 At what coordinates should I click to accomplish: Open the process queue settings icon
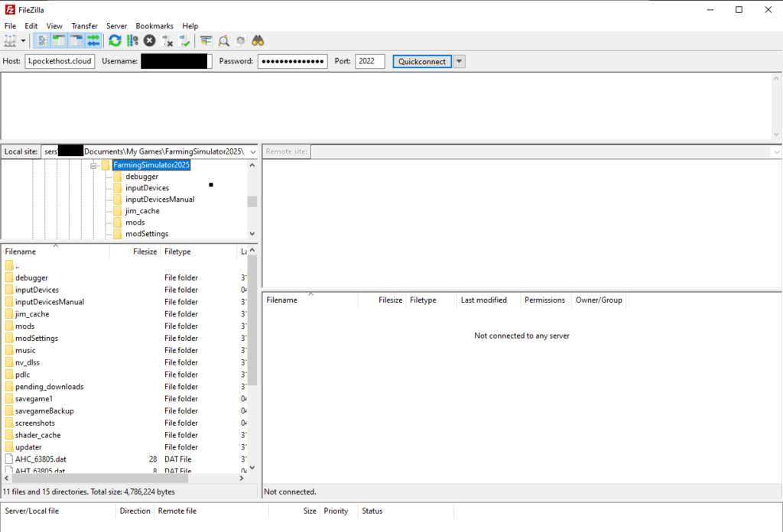pyautogui.click(x=132, y=41)
